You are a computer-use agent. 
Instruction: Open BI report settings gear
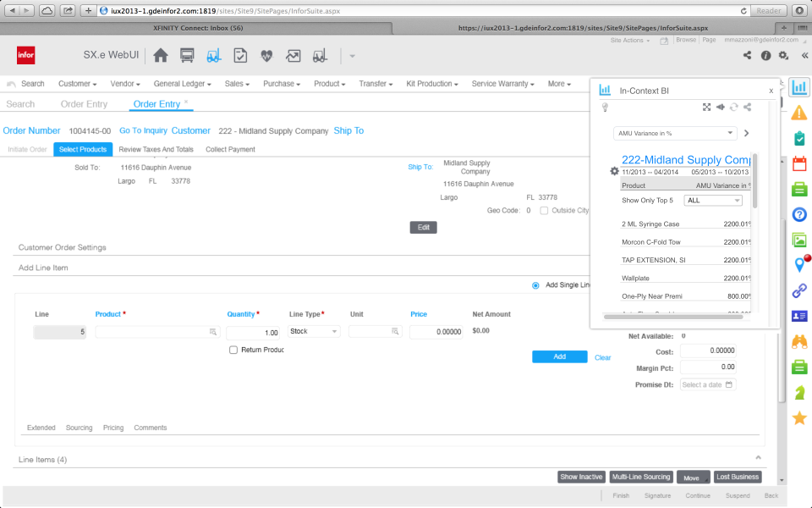point(614,171)
